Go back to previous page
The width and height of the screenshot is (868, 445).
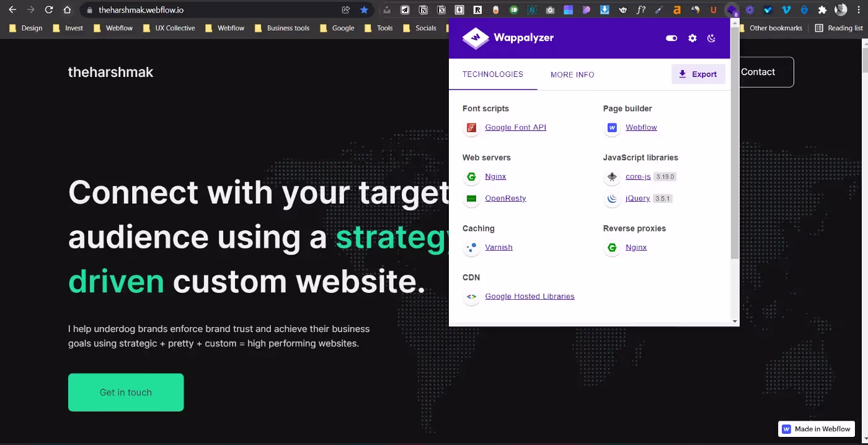click(x=12, y=10)
